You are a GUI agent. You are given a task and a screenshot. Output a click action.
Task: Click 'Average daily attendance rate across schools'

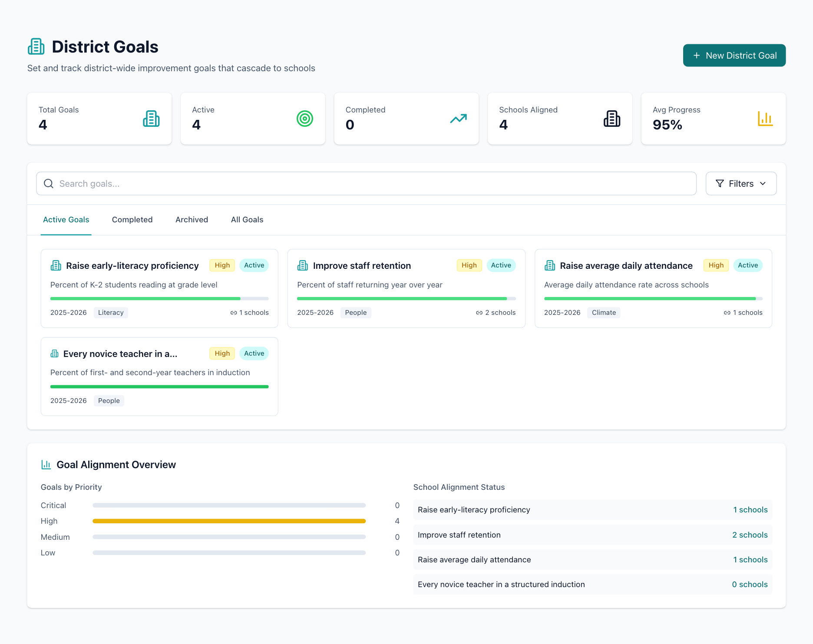[626, 285]
